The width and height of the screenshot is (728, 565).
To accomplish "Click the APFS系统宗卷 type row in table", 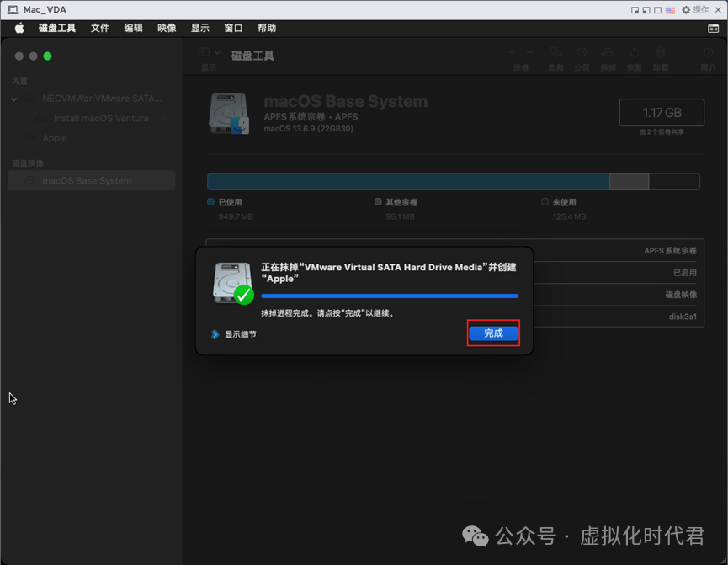I will pos(670,251).
